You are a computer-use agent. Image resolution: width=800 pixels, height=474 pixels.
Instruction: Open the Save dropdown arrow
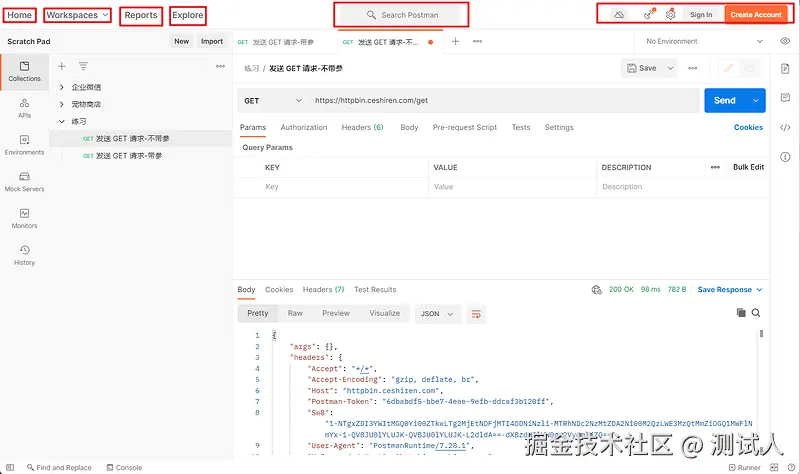click(x=671, y=68)
